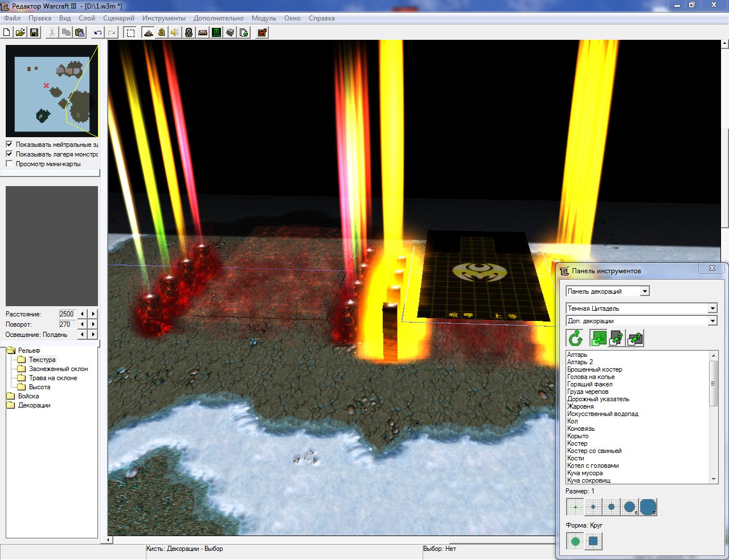Uncheck the show neutral buildings checkbox
Viewport: 729px width, 560px height.
point(9,145)
